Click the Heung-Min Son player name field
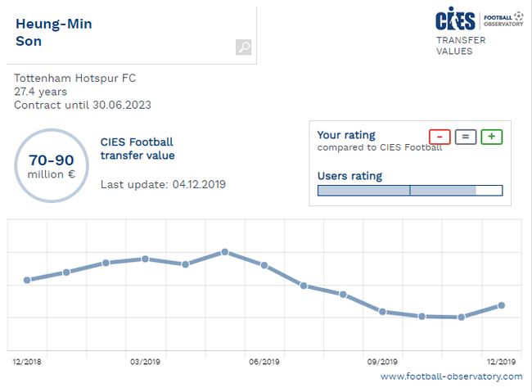 [131, 35]
